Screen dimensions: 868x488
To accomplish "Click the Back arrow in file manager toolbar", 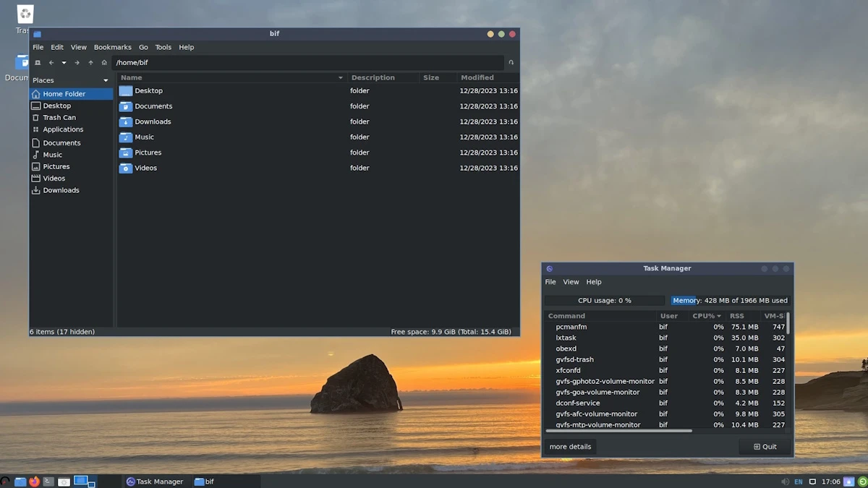I will click(51, 63).
